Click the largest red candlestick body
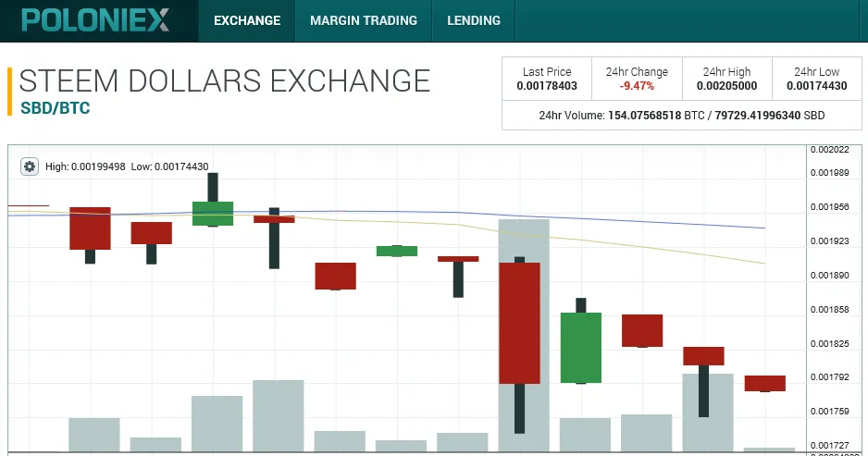 pyautogui.click(x=519, y=323)
